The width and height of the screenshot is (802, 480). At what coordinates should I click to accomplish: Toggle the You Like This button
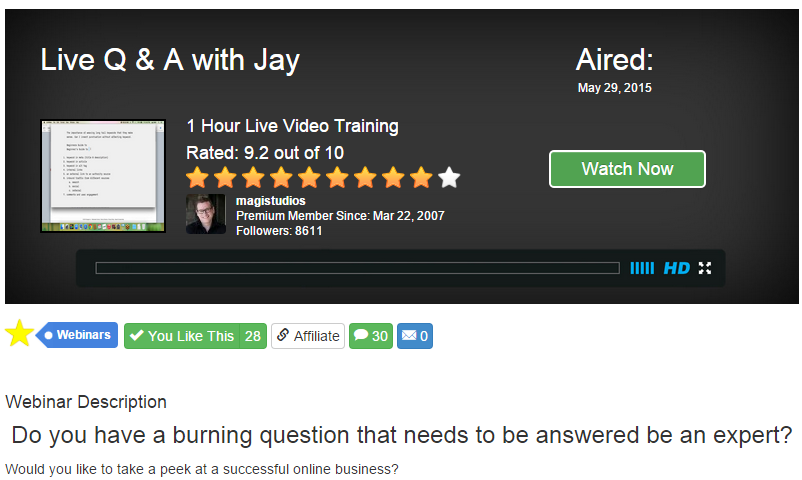(182, 336)
